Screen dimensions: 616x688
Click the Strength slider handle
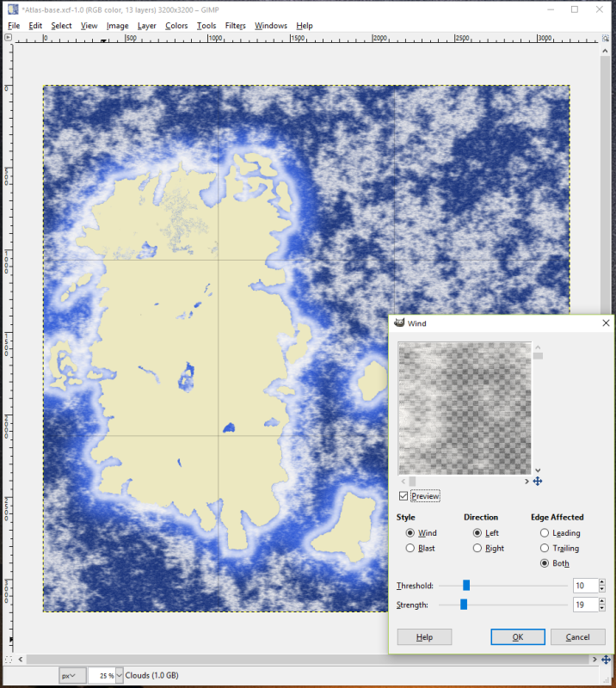[x=464, y=605]
